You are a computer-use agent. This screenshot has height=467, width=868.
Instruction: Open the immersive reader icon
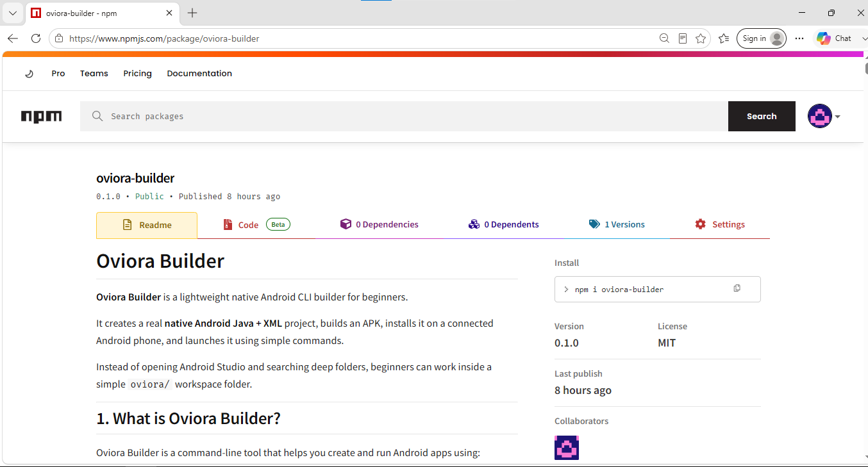click(x=683, y=38)
